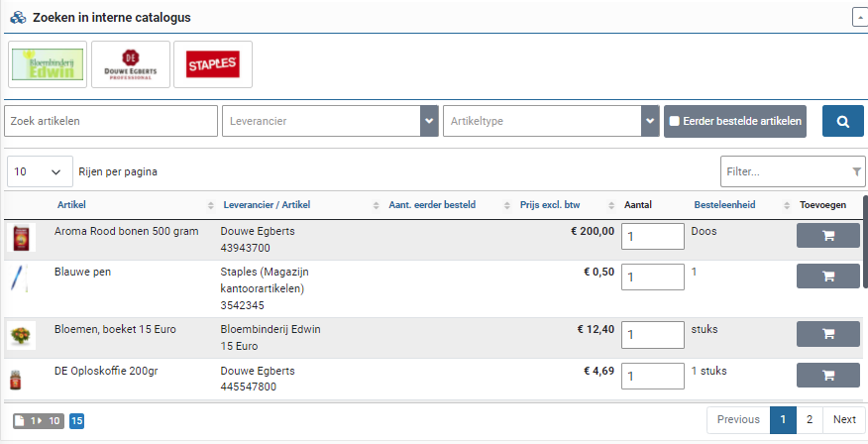Image resolution: width=868 pixels, height=444 pixels.
Task: Click the Next page button
Action: pyautogui.click(x=844, y=420)
